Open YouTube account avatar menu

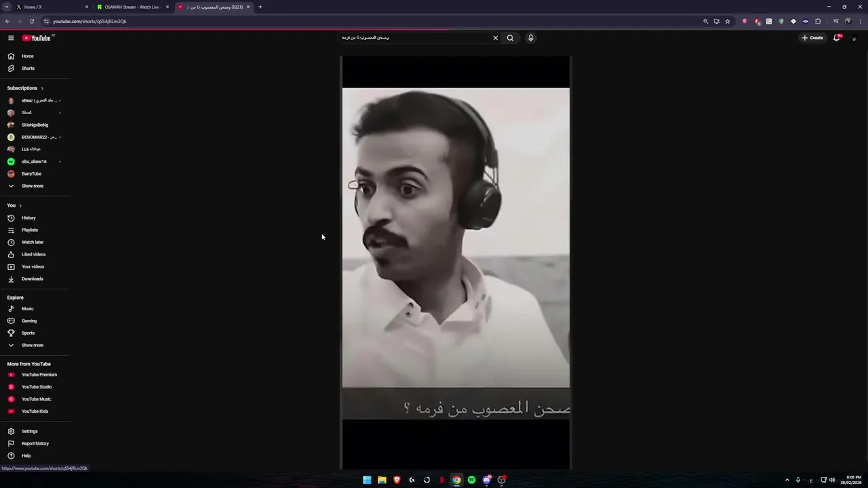pyautogui.click(x=854, y=38)
